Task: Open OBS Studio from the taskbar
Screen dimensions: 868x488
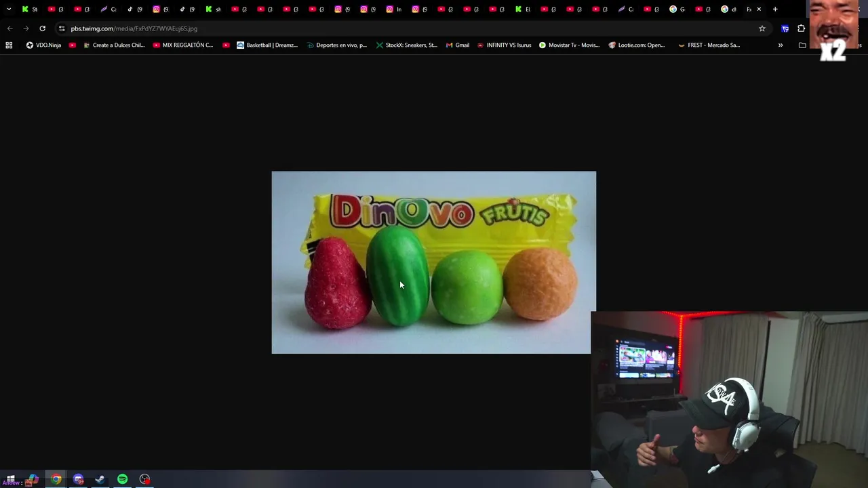Action: pos(144,479)
